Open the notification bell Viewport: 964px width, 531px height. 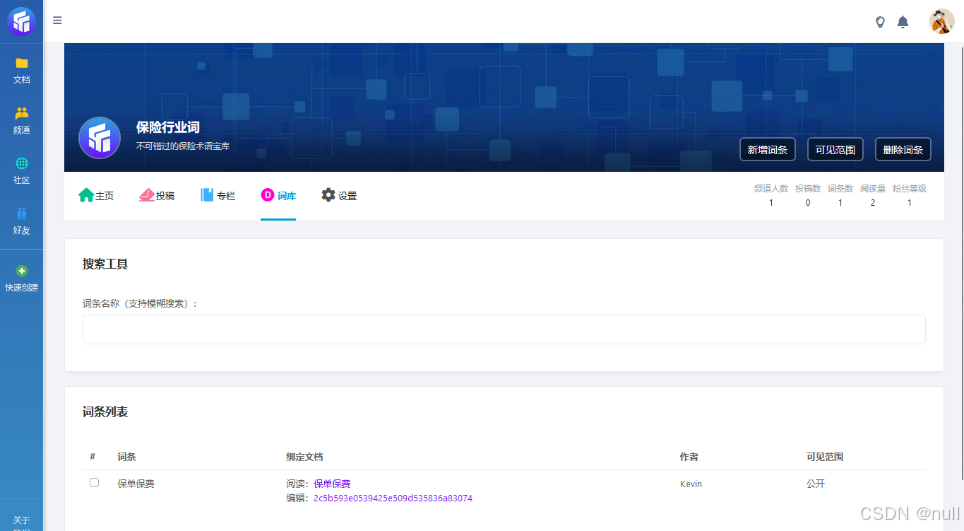coord(903,22)
